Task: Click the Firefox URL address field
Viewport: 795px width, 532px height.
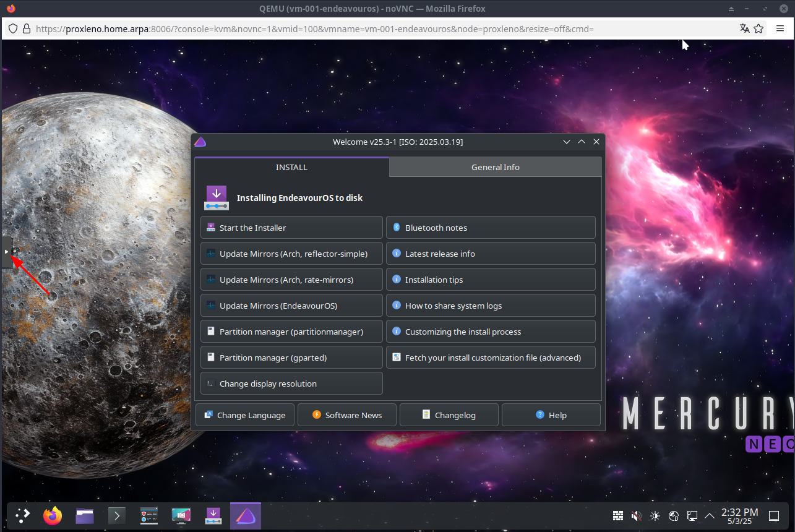Action: [371, 28]
